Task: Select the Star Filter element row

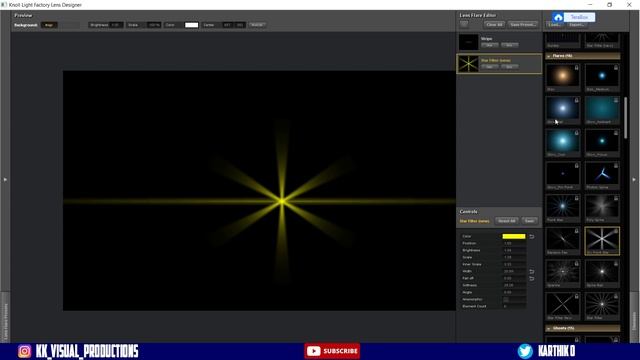Action: (x=499, y=64)
